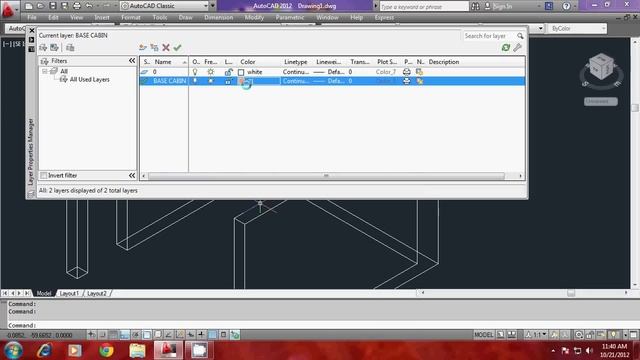Open the File menu
Viewport: 640px width, 360px height.
pyautogui.click(x=32, y=18)
